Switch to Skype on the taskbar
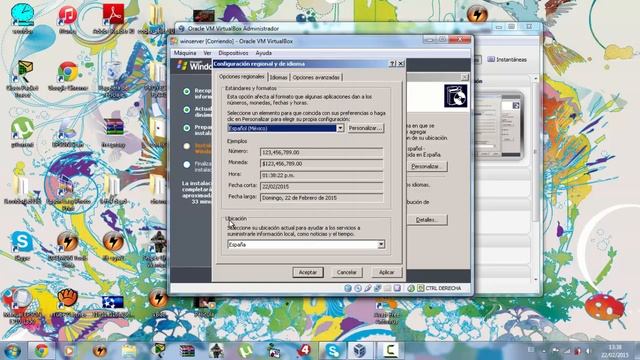This screenshot has width=640, height=360. coord(333,351)
